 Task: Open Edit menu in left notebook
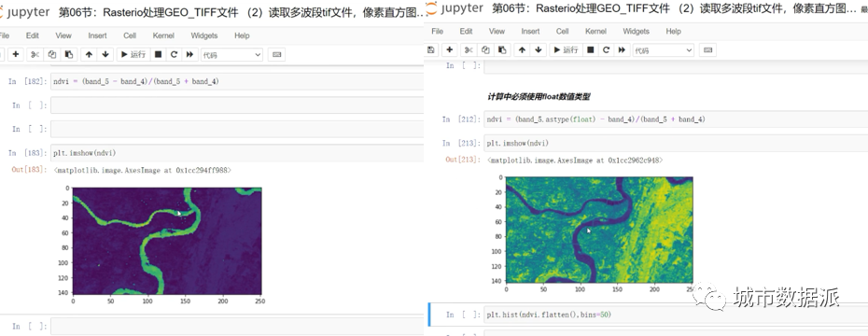point(33,35)
